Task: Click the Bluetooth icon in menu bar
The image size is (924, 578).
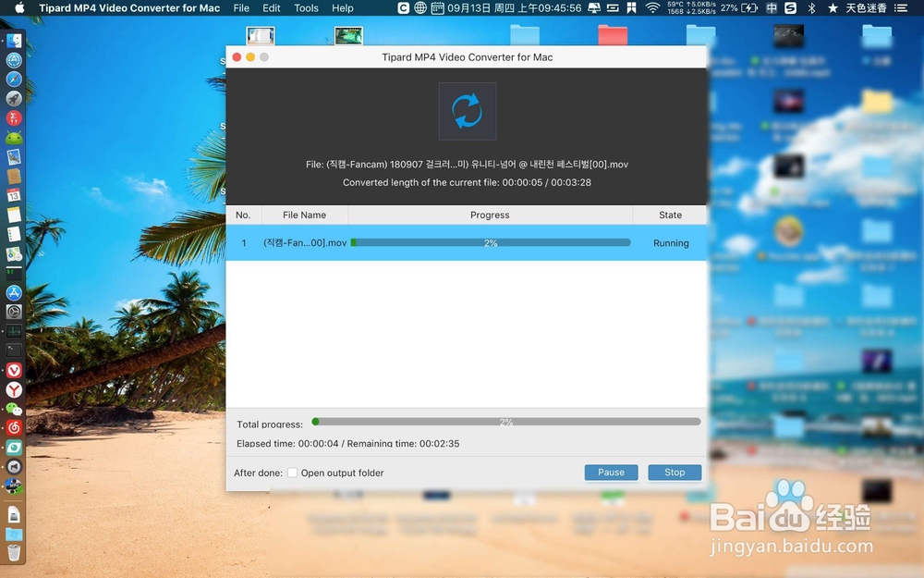Action: (x=810, y=8)
